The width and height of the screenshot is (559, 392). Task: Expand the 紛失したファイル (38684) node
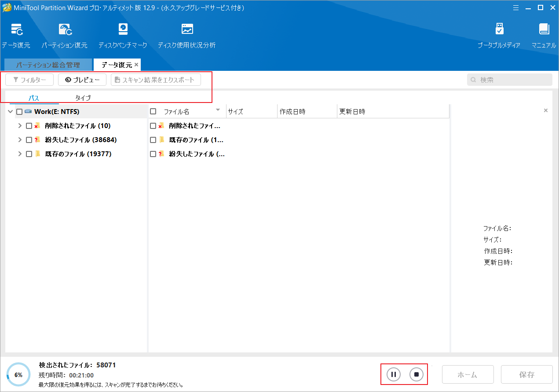point(20,140)
